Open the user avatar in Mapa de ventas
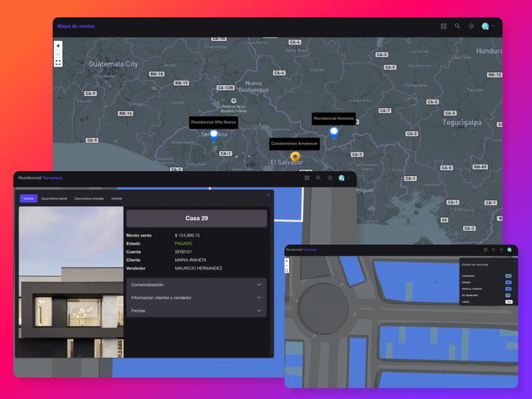The width and height of the screenshot is (532, 399). (485, 26)
